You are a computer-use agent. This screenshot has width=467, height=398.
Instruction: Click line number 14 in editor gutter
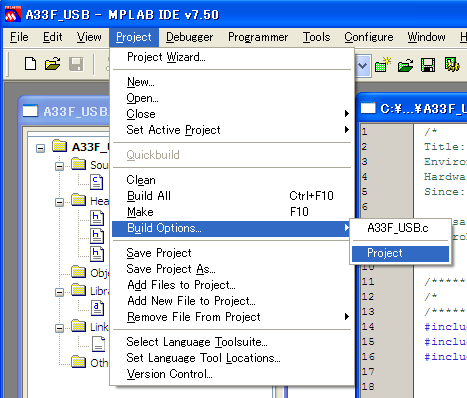[368, 326]
